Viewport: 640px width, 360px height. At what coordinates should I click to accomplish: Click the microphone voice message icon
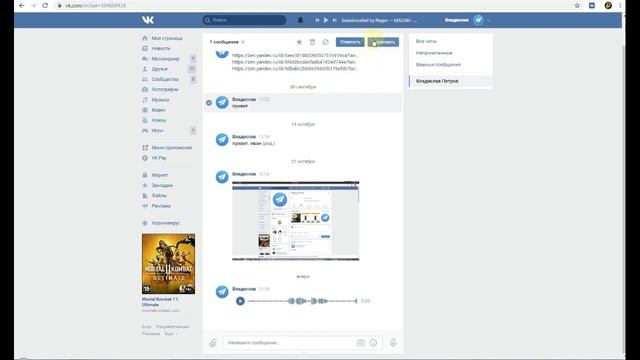coord(393,342)
